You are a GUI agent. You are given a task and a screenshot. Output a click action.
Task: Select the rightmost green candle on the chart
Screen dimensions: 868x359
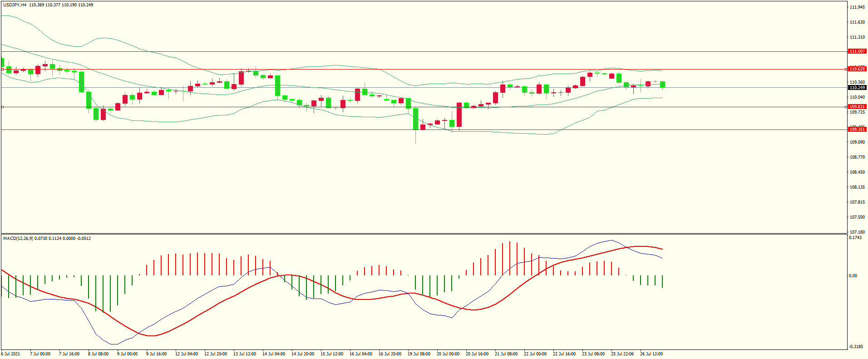pos(663,85)
